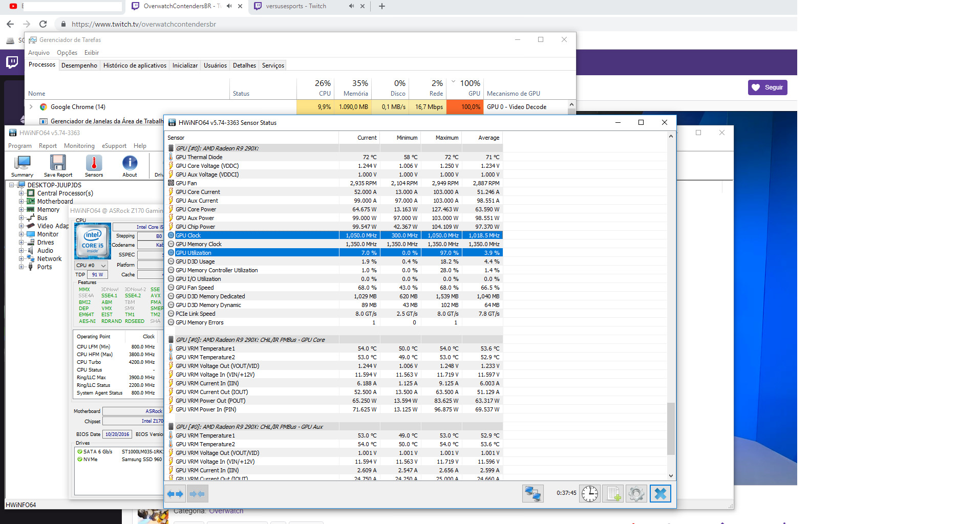Screen dimensions: 980x524
Task: Select the Monitor tree item
Action: point(48,234)
